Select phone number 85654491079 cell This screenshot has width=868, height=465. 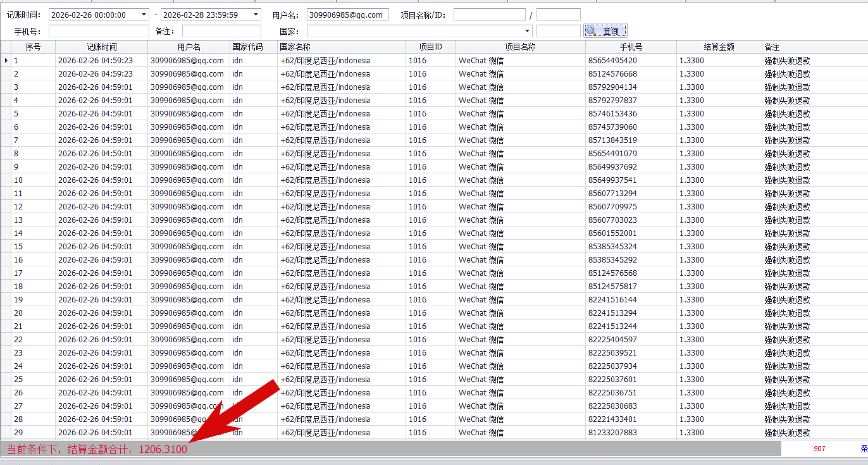point(631,154)
